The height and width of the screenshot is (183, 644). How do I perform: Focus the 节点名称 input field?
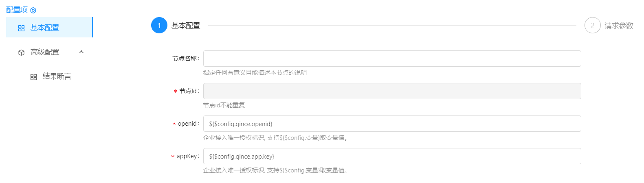pyautogui.click(x=392, y=59)
